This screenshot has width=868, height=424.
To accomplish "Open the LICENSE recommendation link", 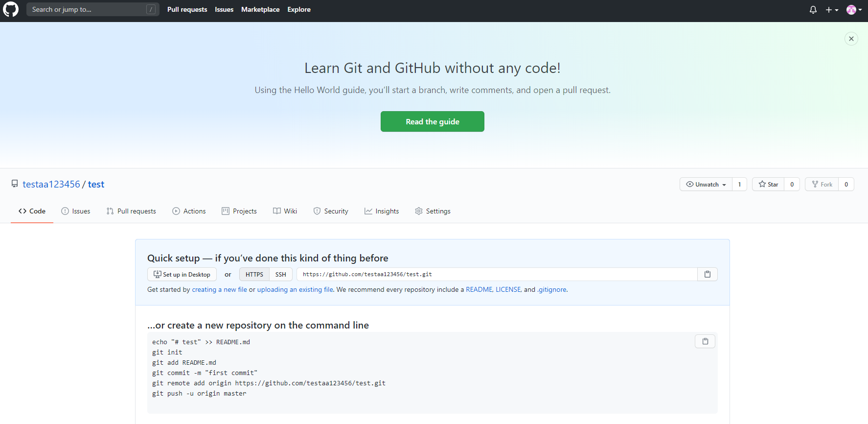I will click(x=508, y=289).
